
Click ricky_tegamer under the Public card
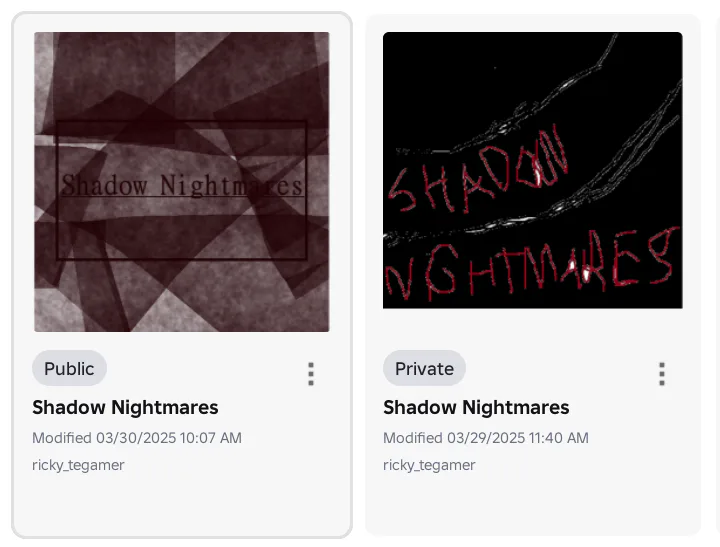tap(78, 465)
